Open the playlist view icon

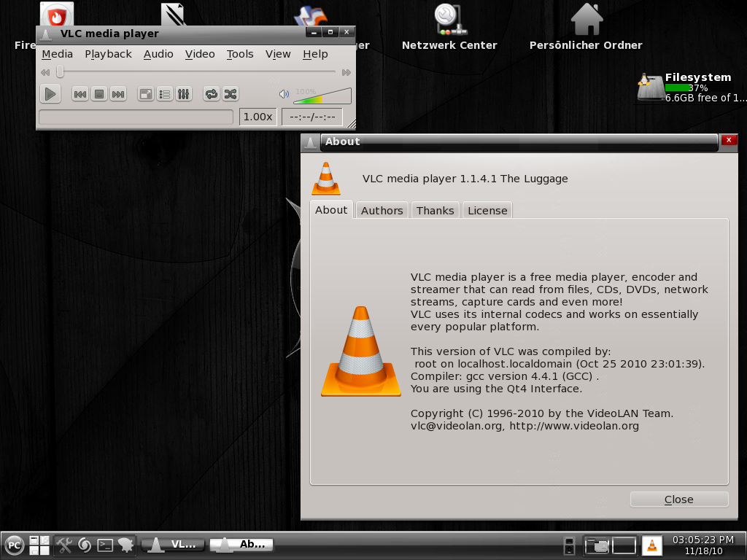(165, 93)
